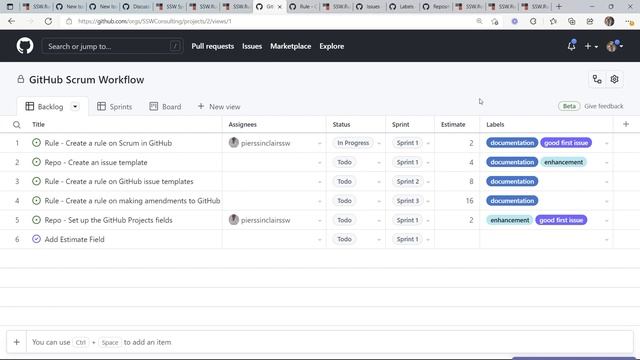Click the Give feedback link

604,106
